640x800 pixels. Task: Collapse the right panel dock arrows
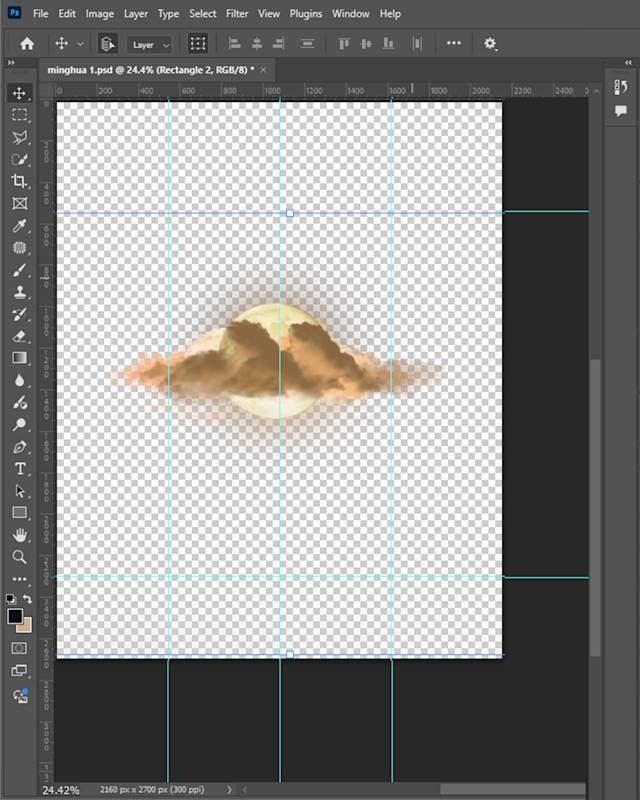(x=628, y=62)
